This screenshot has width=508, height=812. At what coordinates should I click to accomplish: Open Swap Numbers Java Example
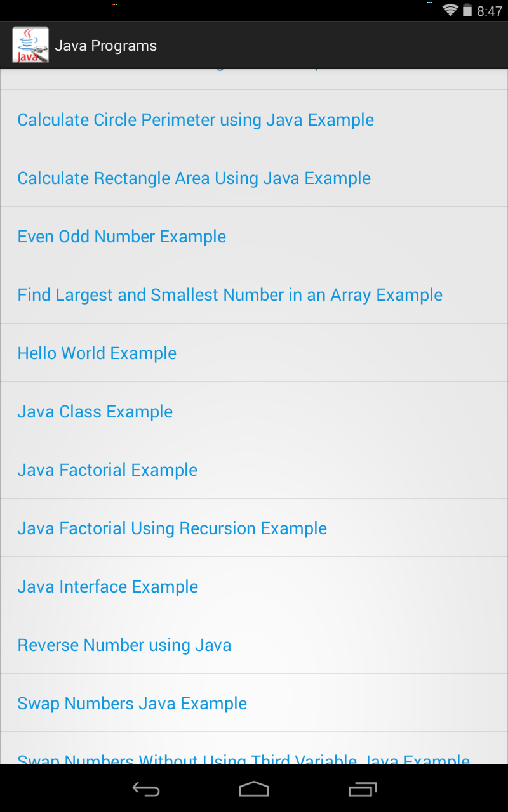(x=132, y=703)
